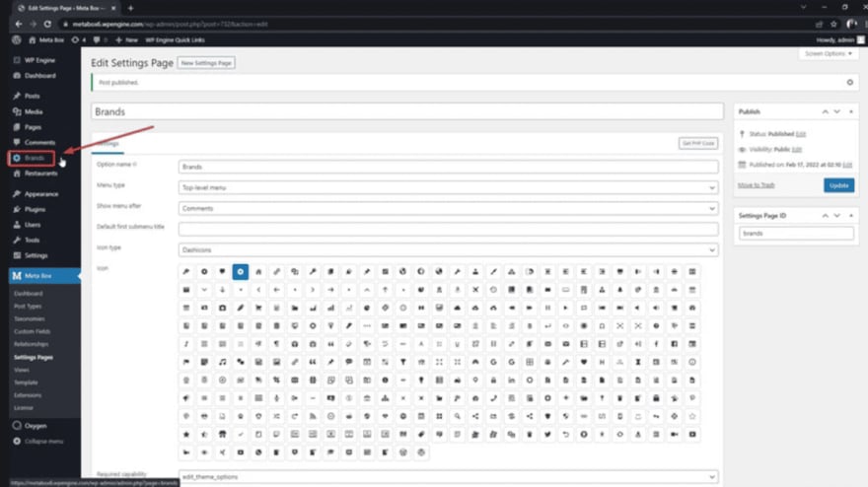Image resolution: width=868 pixels, height=487 pixels.
Task: Pick the microphone dashicon
Action: 276,398
